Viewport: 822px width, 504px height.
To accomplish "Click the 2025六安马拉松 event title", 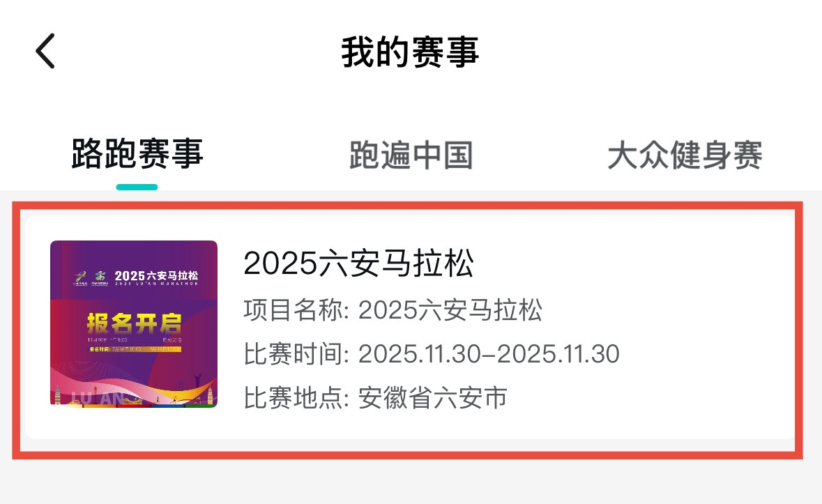I will [x=359, y=263].
